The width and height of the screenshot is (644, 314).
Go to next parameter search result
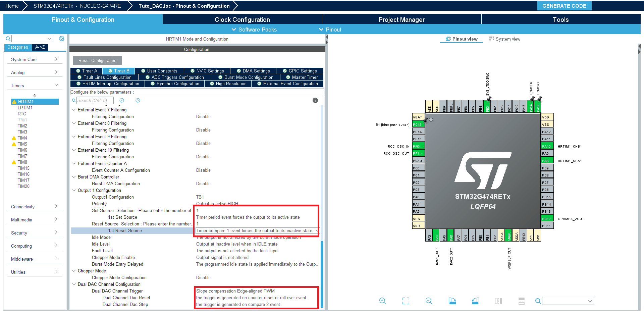click(x=138, y=100)
